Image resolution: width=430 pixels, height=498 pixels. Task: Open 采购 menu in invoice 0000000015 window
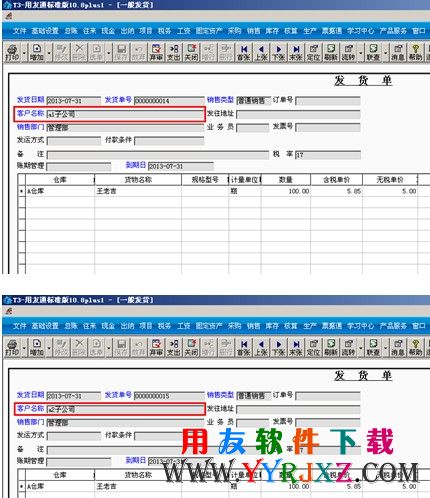coord(235,326)
